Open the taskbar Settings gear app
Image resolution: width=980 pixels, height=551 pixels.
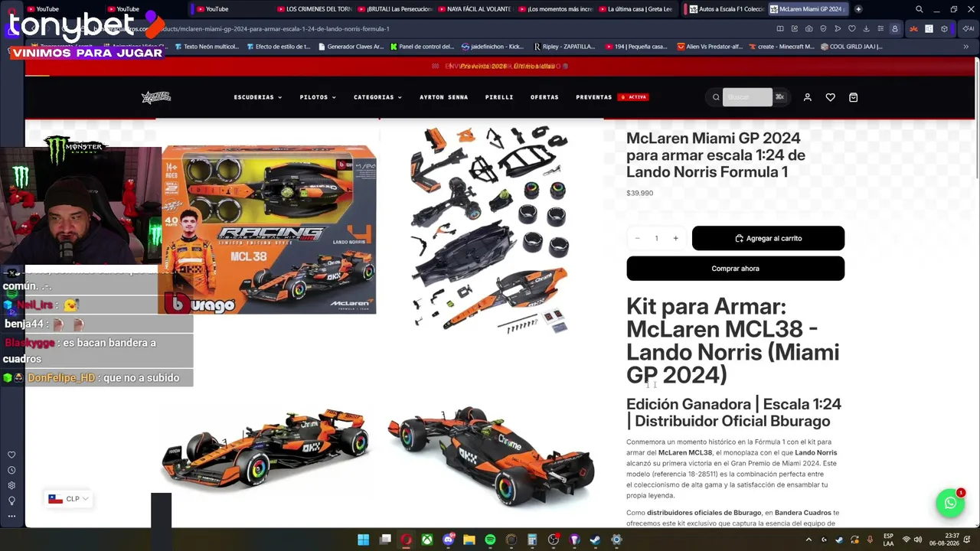[616, 540]
